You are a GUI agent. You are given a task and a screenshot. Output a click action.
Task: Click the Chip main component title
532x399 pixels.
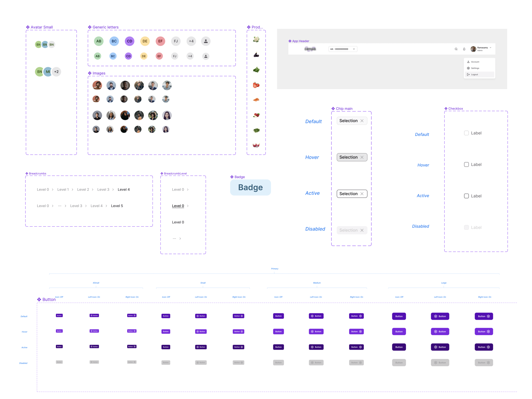344,109
